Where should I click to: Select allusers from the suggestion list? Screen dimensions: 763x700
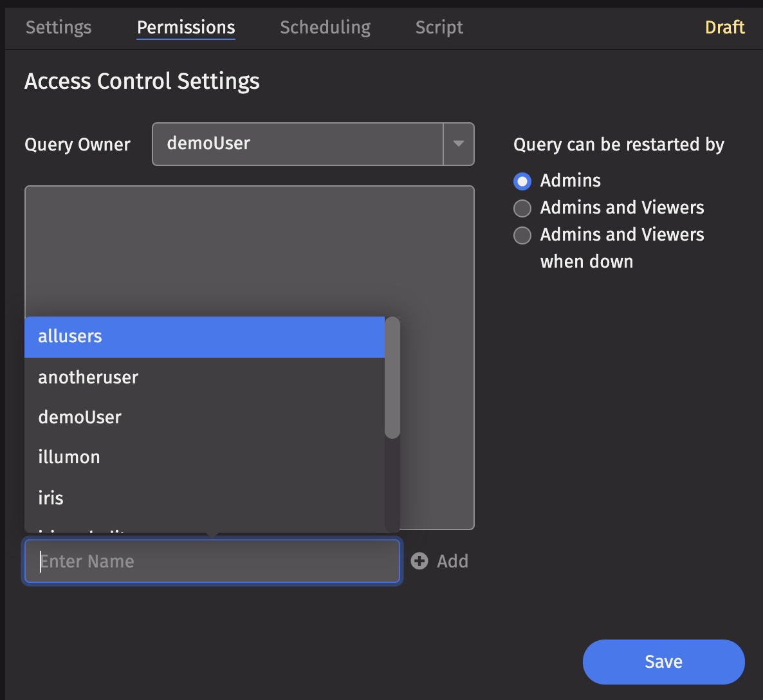[204, 336]
